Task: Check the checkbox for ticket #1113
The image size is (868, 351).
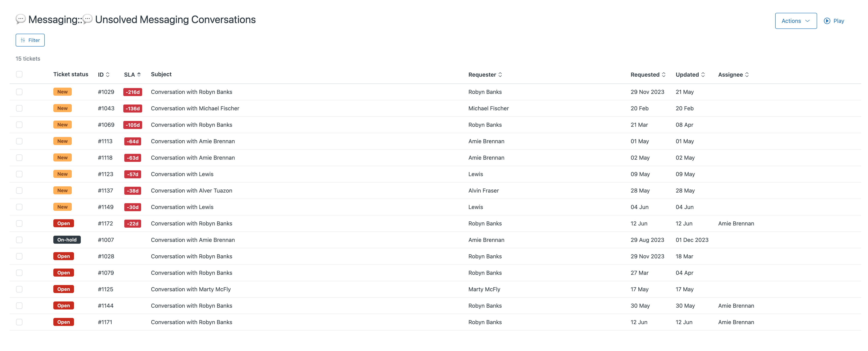Action: pyautogui.click(x=19, y=141)
